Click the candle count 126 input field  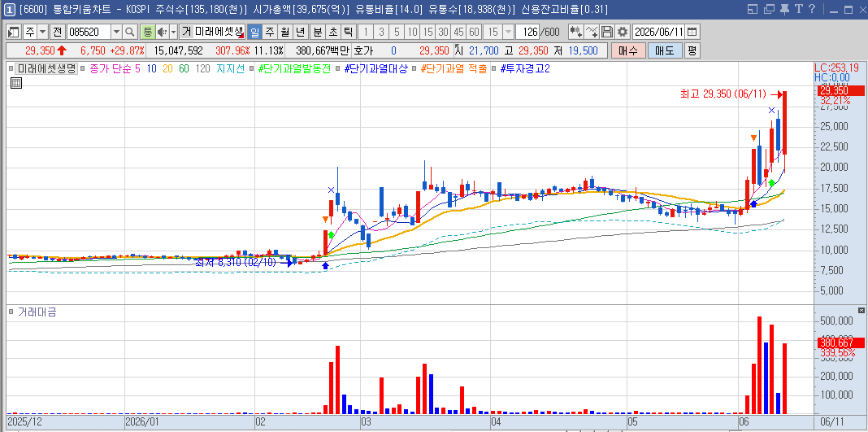point(527,32)
